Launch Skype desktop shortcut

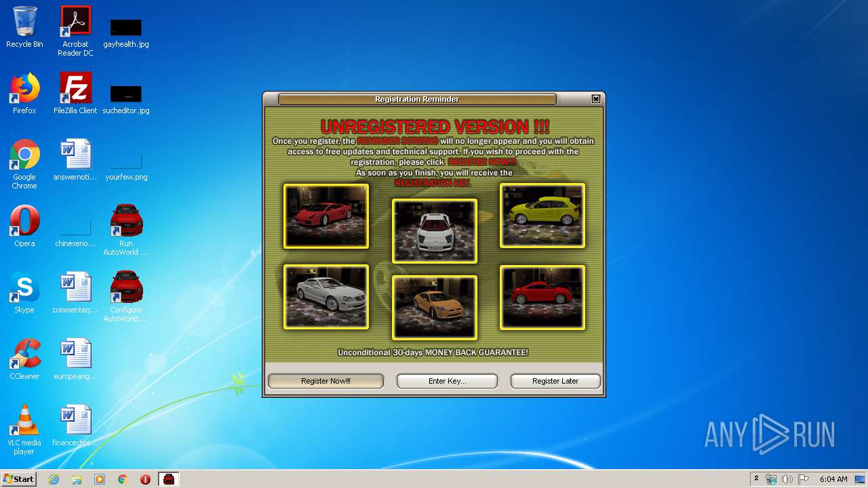tap(24, 293)
